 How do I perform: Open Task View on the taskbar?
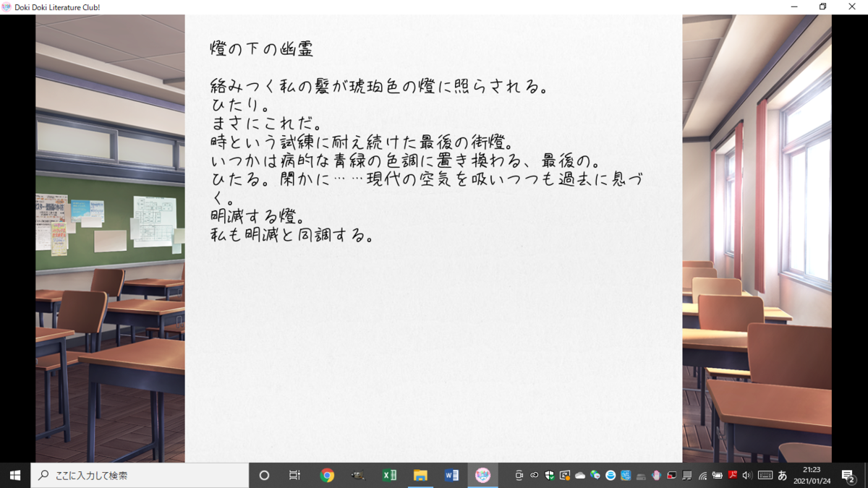click(x=294, y=475)
